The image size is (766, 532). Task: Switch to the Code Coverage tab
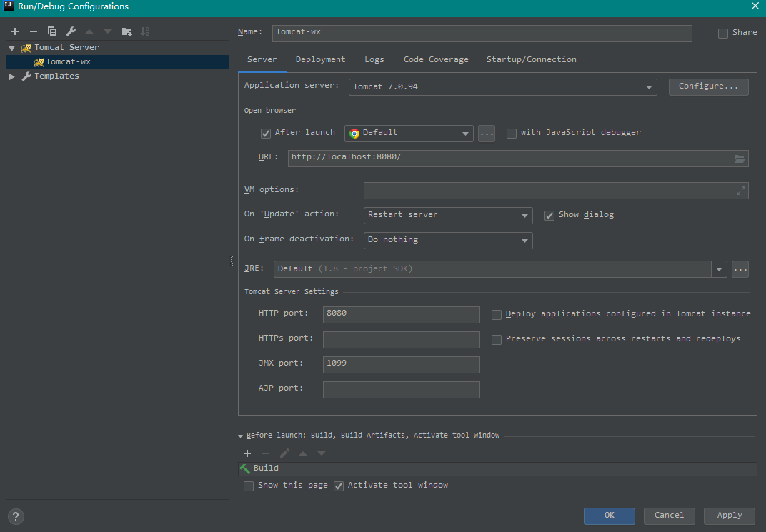(436, 59)
